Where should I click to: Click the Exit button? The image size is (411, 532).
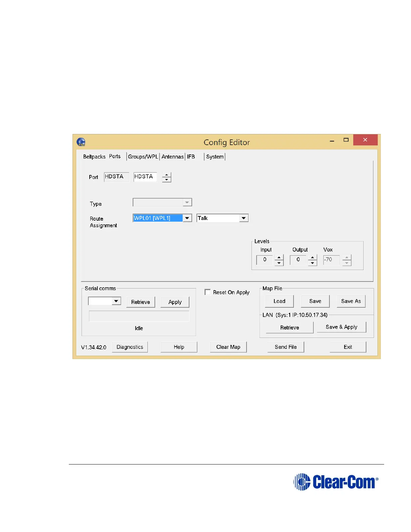(348, 347)
